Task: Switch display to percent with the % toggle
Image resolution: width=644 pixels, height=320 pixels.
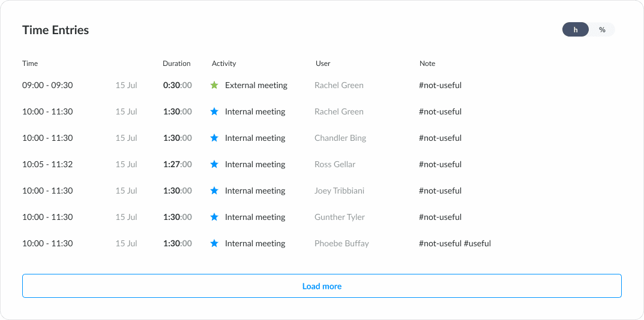Action: point(602,29)
